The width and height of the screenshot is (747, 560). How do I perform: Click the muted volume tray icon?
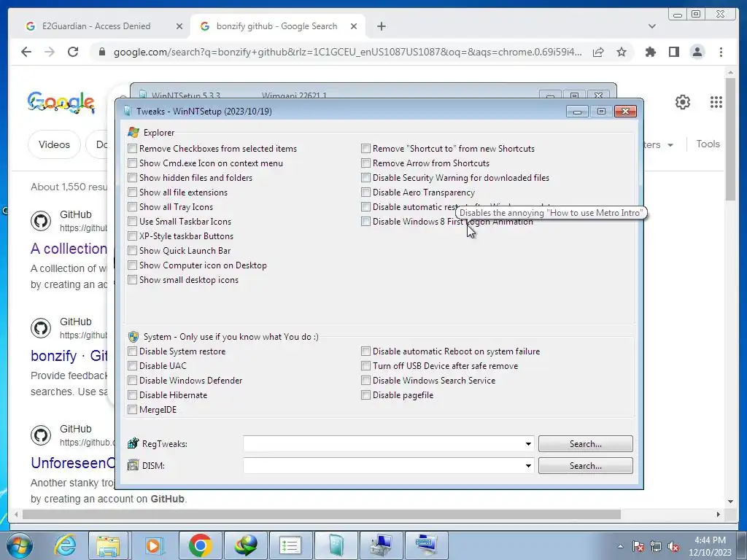click(x=673, y=546)
